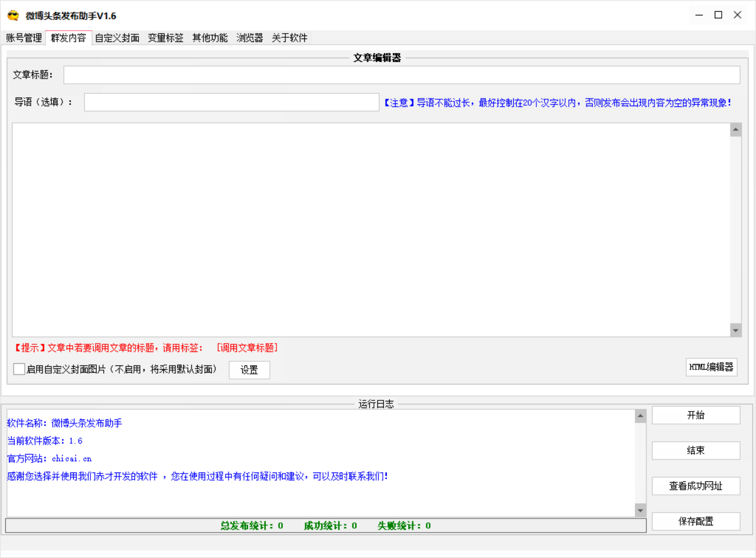This screenshot has width=756, height=558.
Task: Click the 保存配置 button
Action: [696, 521]
